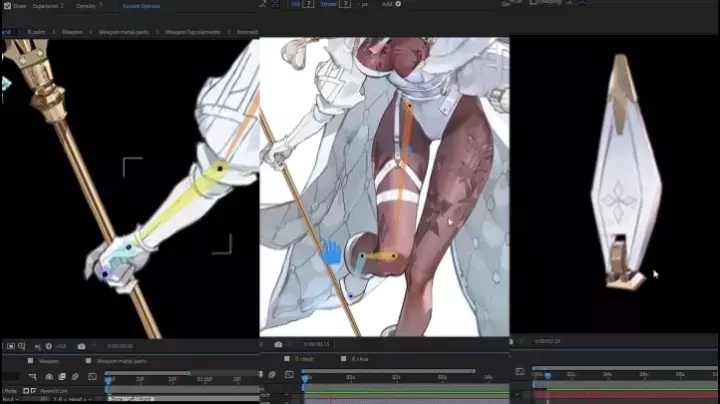Click left timeline work area end handle
The width and height of the screenshot is (720, 404).
click(x=188, y=373)
